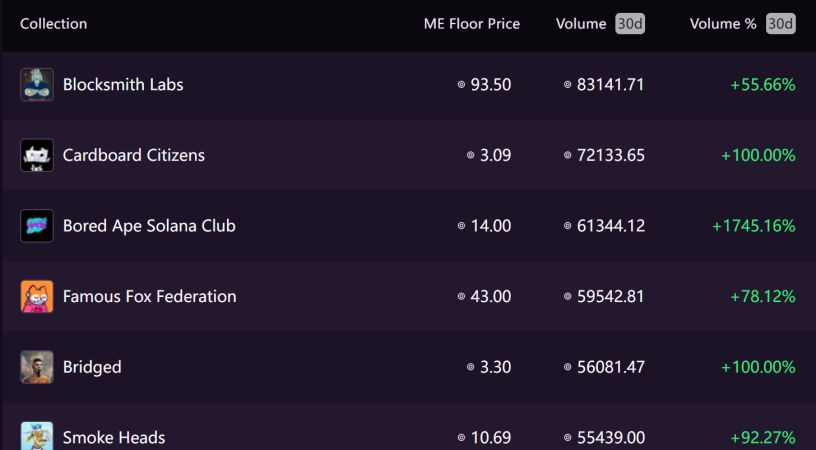This screenshot has height=450, width=816.
Task: Select the +92.27% volume change
Action: [763, 438]
